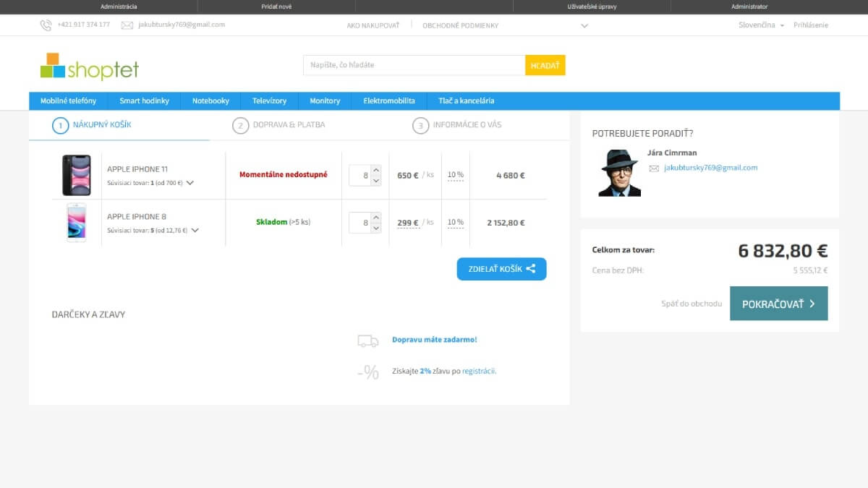
Task: Click the Momentálne nedostupné availability text
Action: [x=284, y=175]
